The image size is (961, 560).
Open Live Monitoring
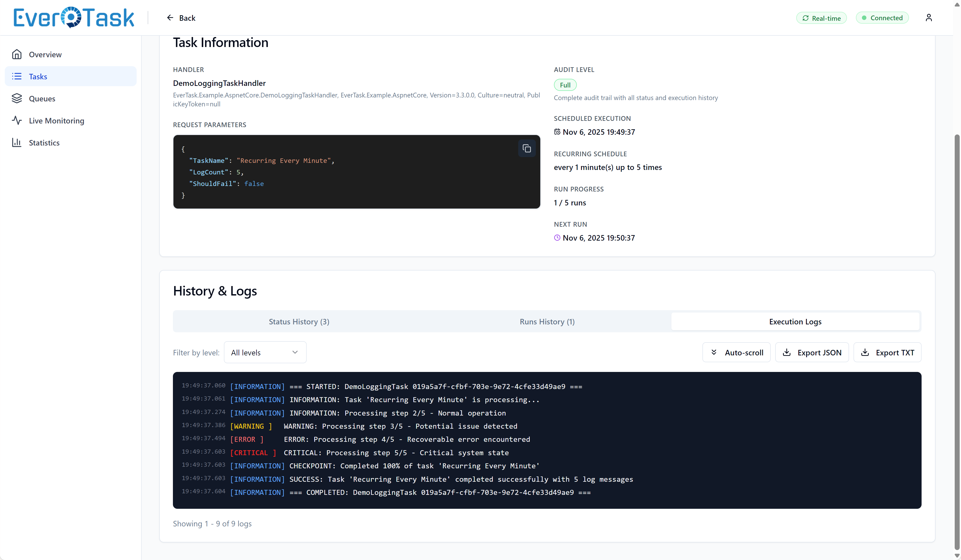click(x=56, y=121)
